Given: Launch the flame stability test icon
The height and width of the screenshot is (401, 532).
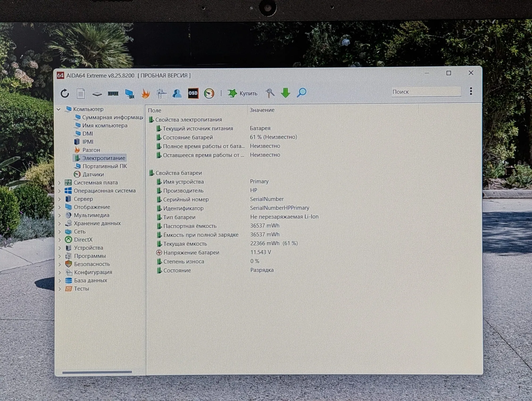Looking at the screenshot, I should click(x=146, y=93).
